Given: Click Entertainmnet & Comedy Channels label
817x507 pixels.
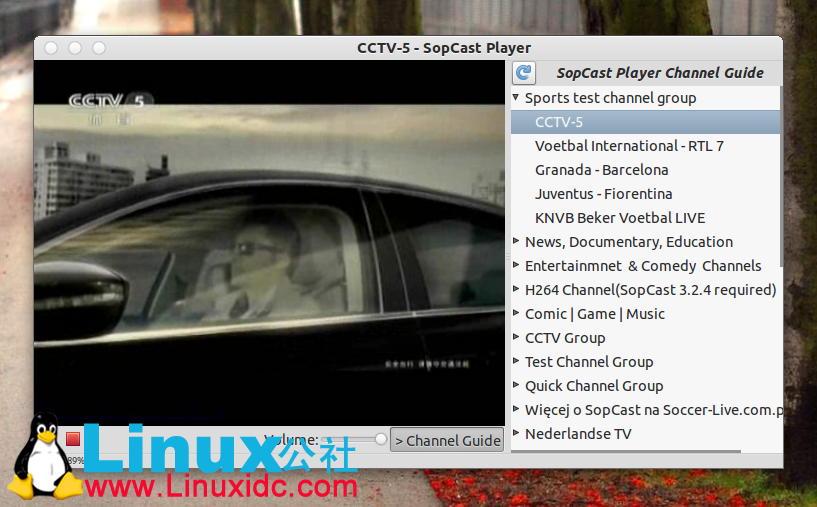Looking at the screenshot, I should (643, 266).
